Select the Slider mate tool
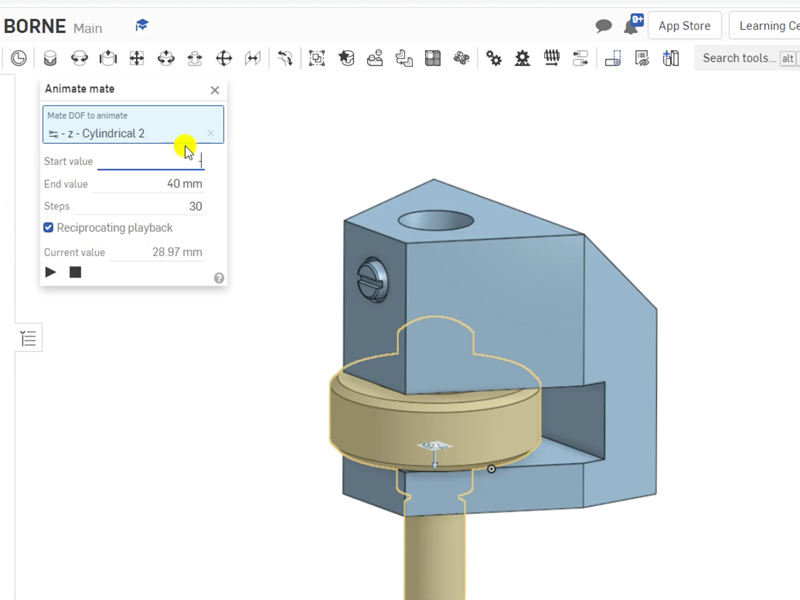This screenshot has height=600, width=800. pos(108,59)
